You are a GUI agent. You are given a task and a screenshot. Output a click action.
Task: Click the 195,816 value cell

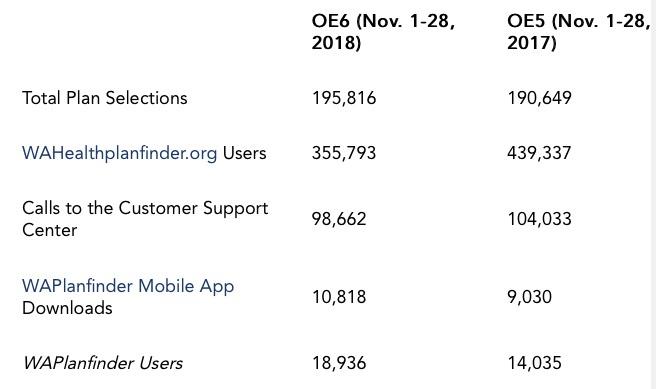344,98
